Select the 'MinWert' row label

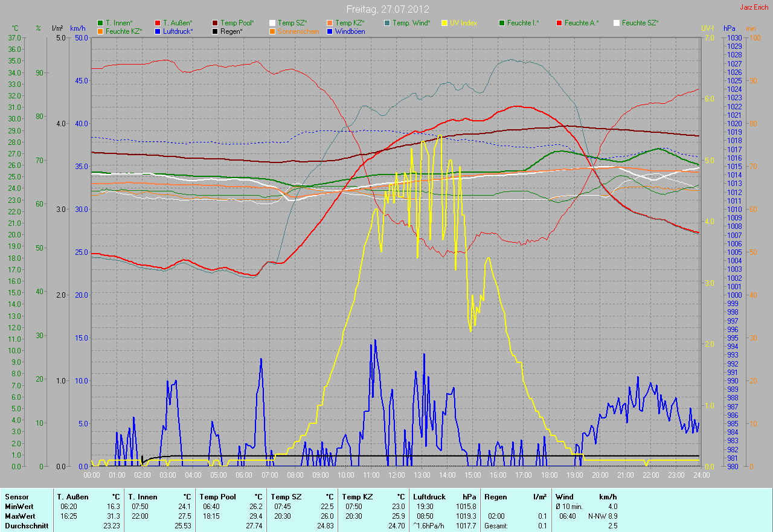pyautogui.click(x=19, y=507)
